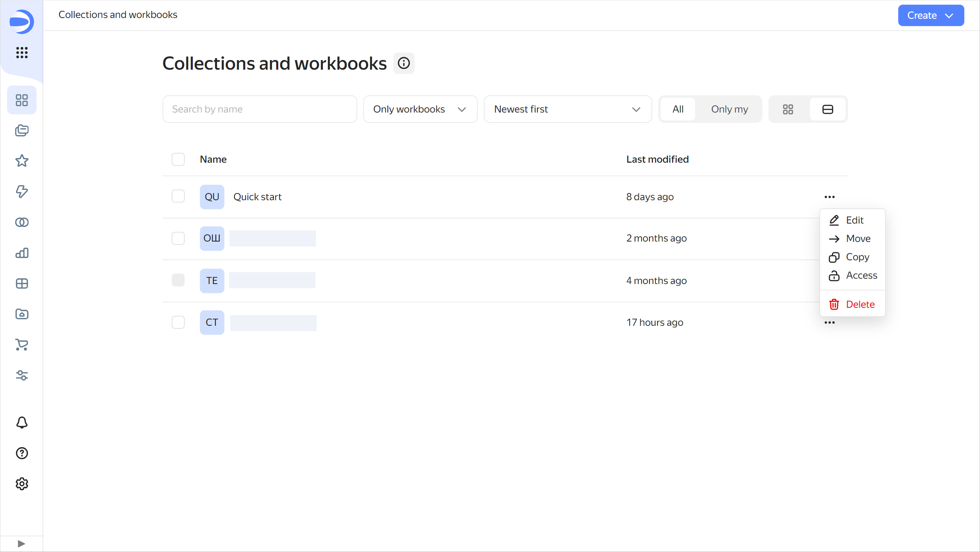Open the bar chart icon in sidebar
The image size is (980, 552).
pyautogui.click(x=22, y=253)
